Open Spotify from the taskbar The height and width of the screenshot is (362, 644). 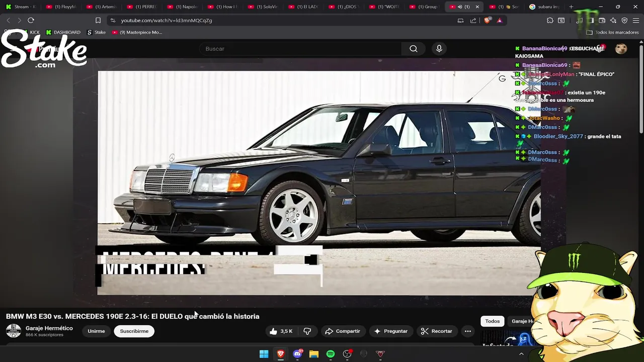(x=331, y=354)
